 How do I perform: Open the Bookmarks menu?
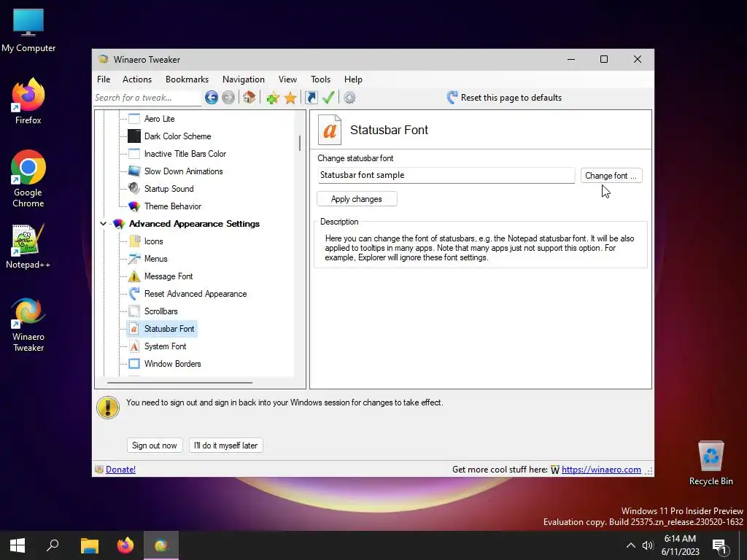[x=187, y=79]
